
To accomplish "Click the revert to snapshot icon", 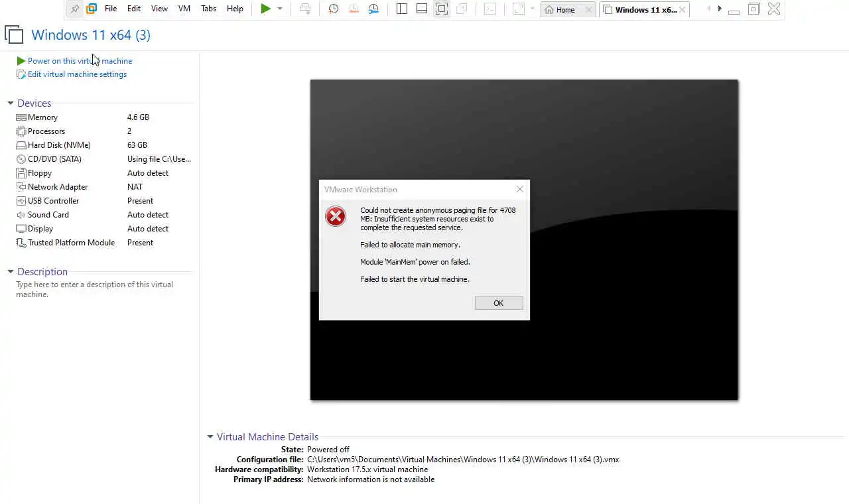I will [x=354, y=9].
